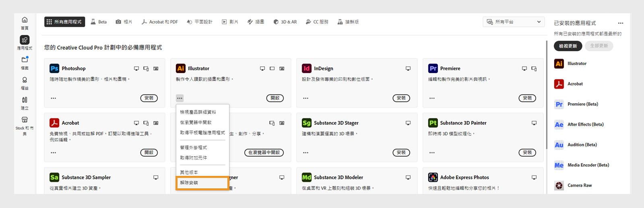Click Illustrator 開啟 open button
Viewport: 644px width, 208px height.
[x=275, y=98]
